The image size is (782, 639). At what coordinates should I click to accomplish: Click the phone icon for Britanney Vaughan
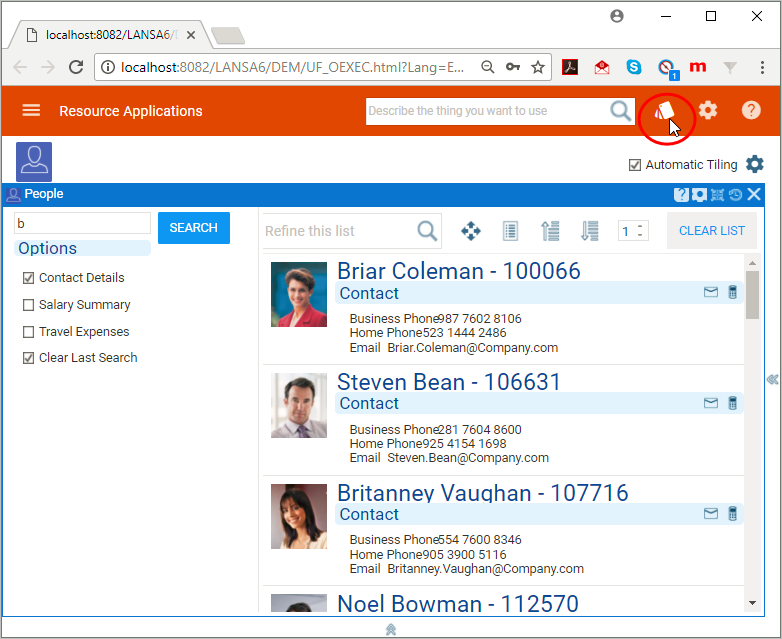pyautogui.click(x=732, y=513)
